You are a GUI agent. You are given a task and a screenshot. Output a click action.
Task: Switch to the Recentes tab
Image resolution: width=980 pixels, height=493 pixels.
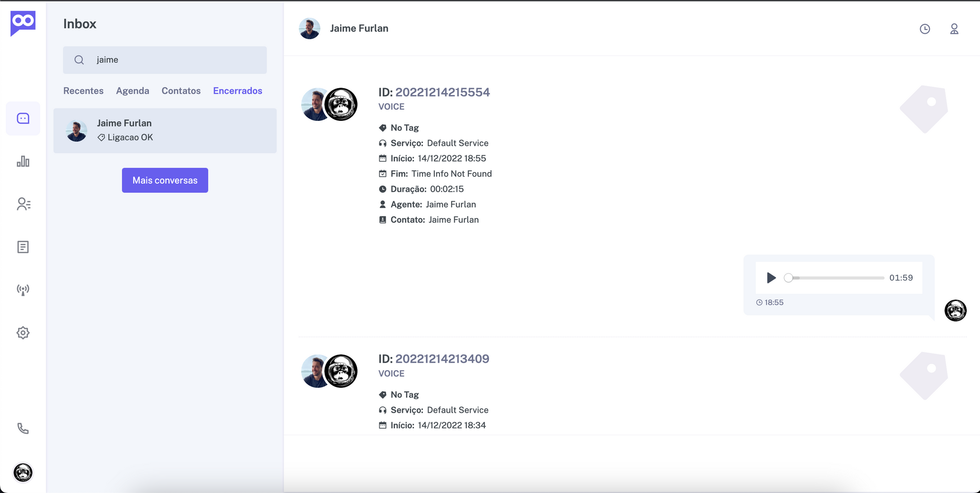coord(83,91)
